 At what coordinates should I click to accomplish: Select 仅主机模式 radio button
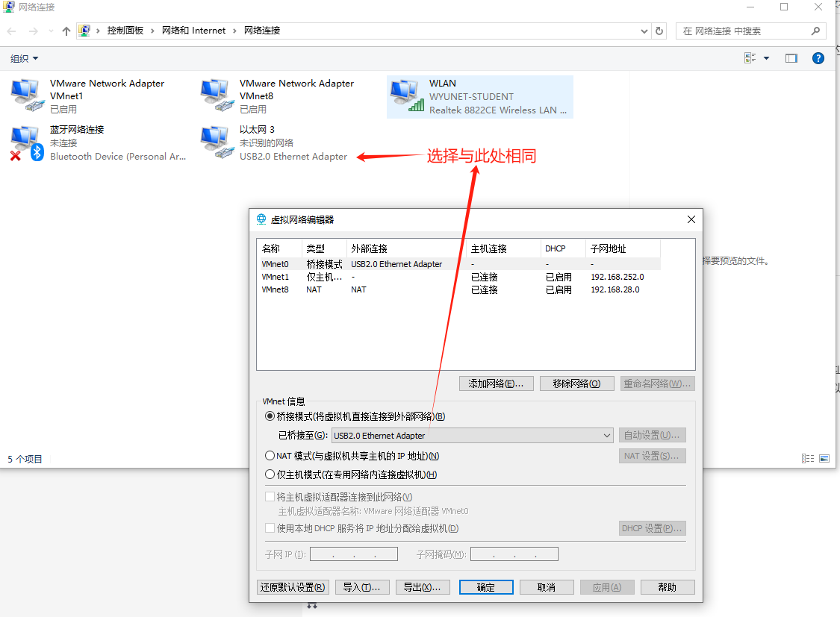[270, 475]
